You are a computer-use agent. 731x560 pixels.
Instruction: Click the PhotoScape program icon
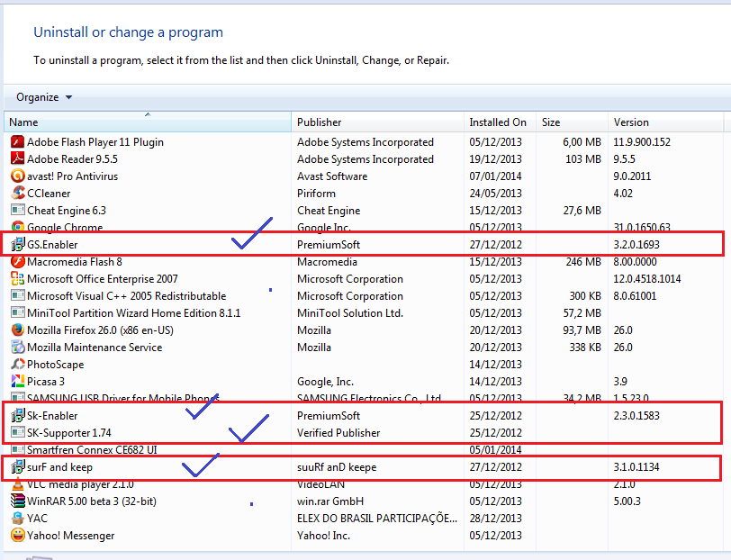pos(18,364)
